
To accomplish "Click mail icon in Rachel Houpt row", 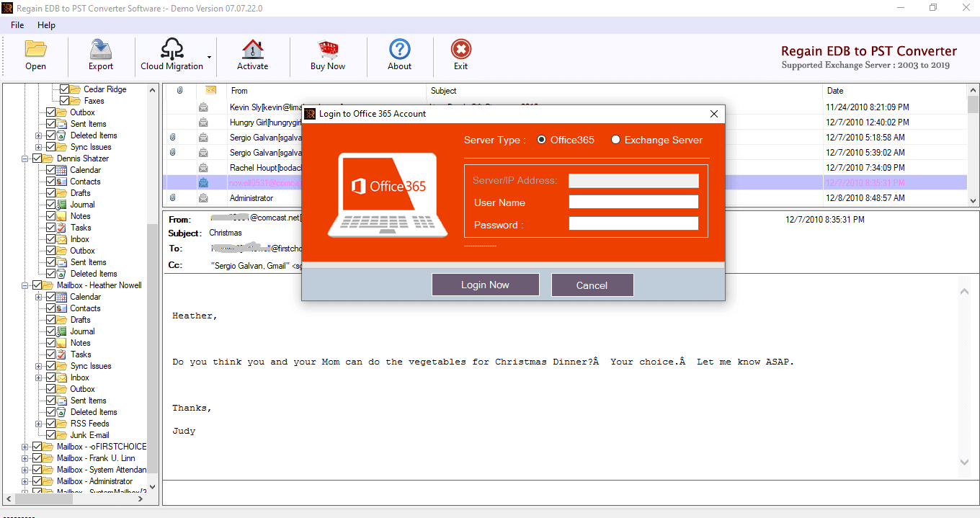I will click(x=203, y=168).
